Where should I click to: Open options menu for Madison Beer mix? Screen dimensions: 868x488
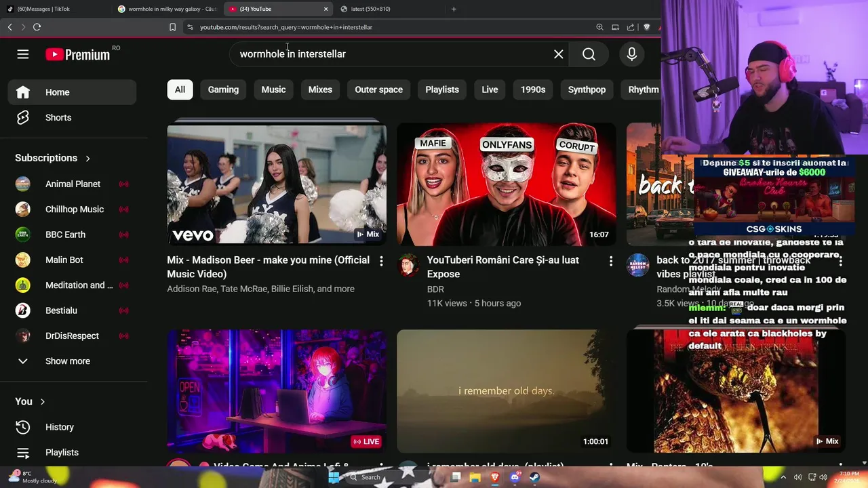[x=381, y=261]
